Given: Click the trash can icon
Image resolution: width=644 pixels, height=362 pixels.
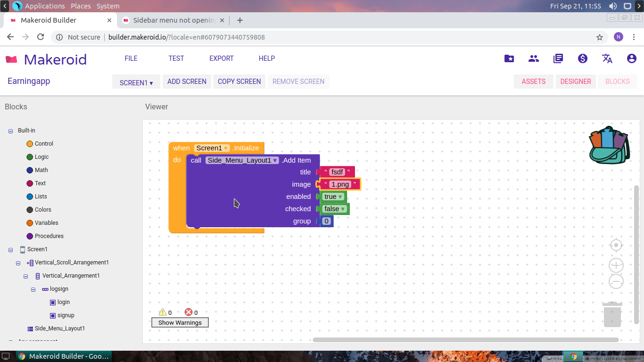Looking at the screenshot, I should [612, 314].
